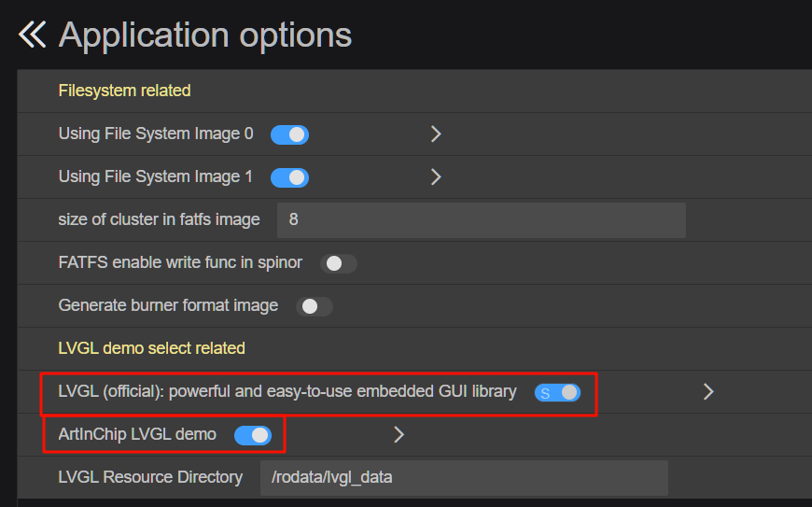Disable Using File System Image 0
Screen dimensions: 812x507
pos(290,134)
